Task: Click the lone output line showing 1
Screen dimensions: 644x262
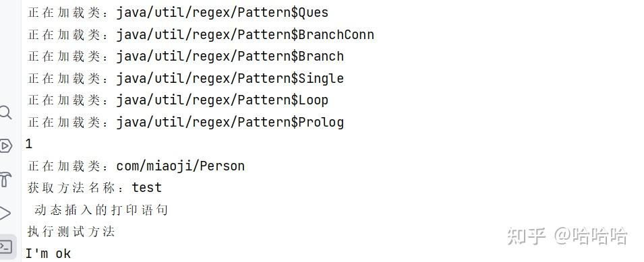Action: pos(29,144)
